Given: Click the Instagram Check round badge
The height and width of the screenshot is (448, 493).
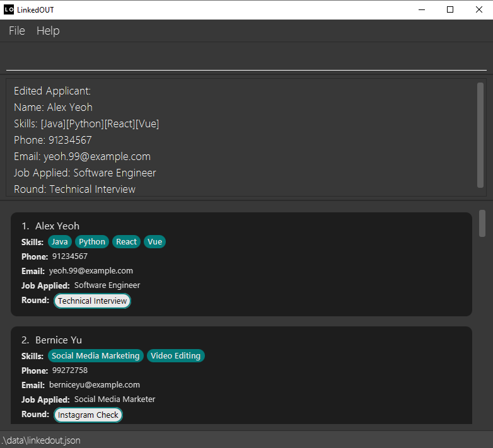Looking at the screenshot, I should 88,415.
